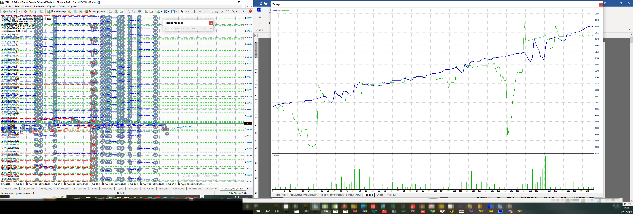Viewport: 644px width, 218px height.
Task: Open the Графики menu
Action: click(x=39, y=7)
